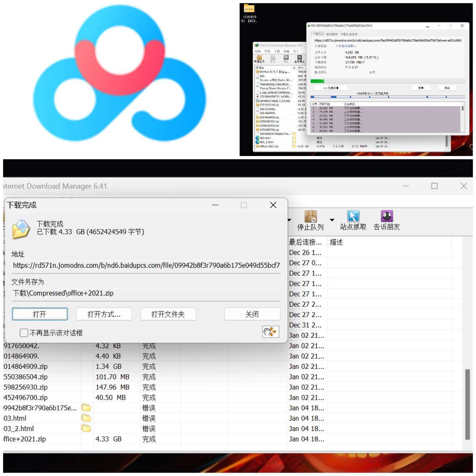The width and height of the screenshot is (476, 476).
Task: Open the 下载 menu
Action: pos(277,51)
